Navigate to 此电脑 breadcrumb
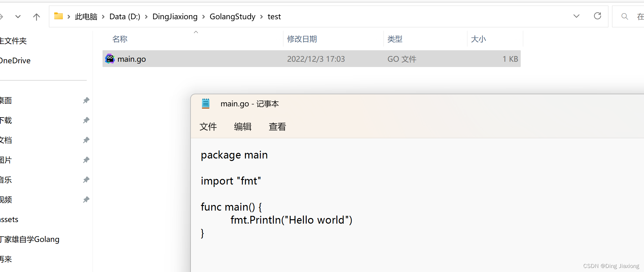 tap(86, 16)
